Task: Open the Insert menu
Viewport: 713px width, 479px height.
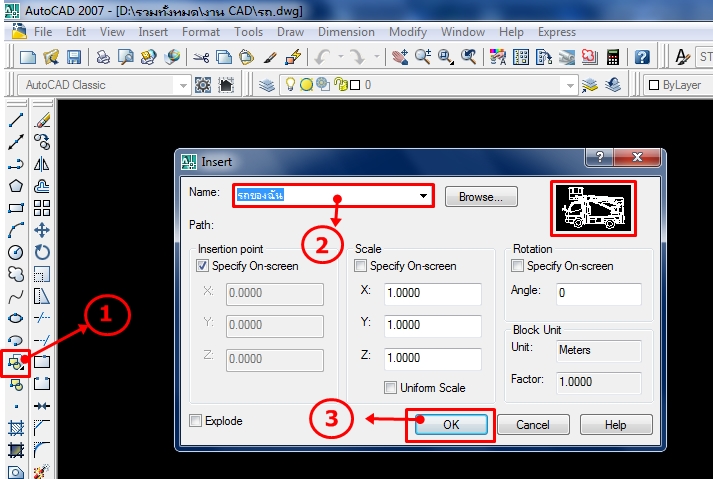Action: click(153, 32)
